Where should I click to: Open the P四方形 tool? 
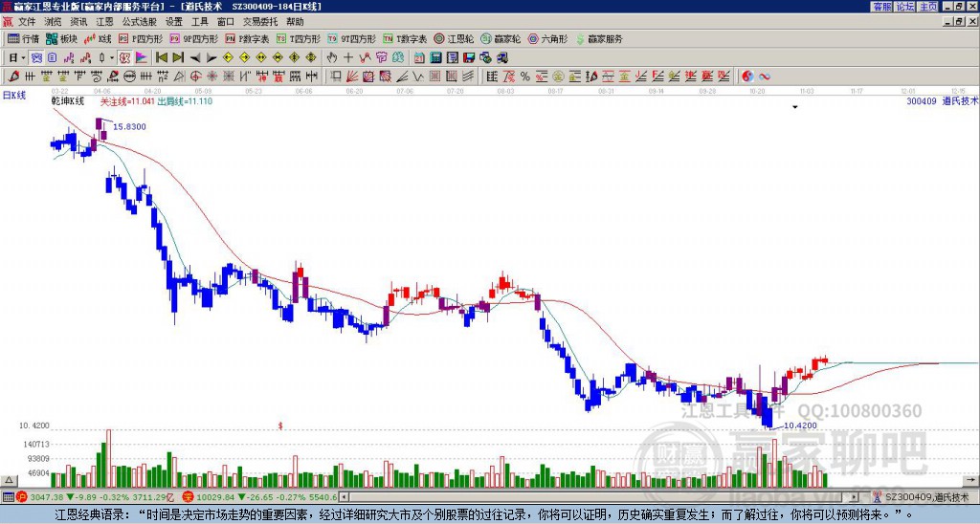(141, 38)
